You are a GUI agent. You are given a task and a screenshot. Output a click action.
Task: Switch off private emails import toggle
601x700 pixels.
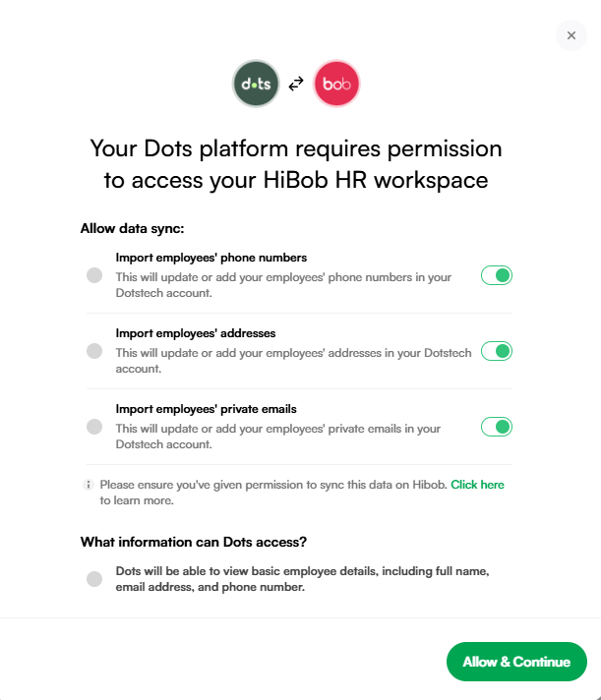pyautogui.click(x=497, y=427)
